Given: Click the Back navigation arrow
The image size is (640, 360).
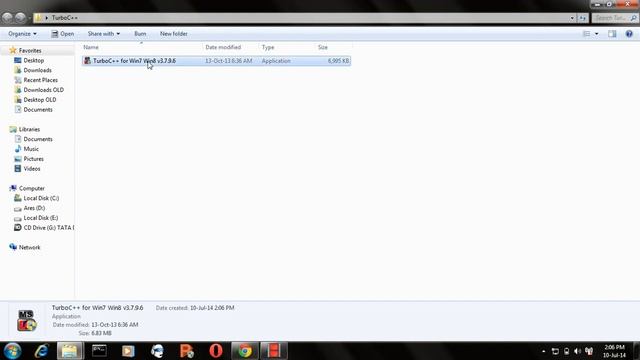Looking at the screenshot, I should 7,18.
